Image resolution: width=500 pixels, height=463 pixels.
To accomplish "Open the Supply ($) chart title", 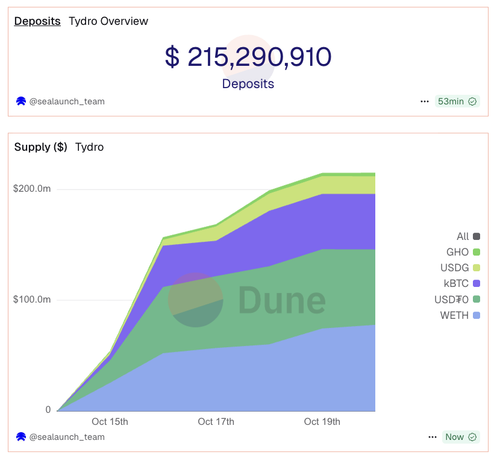I will coord(41,147).
